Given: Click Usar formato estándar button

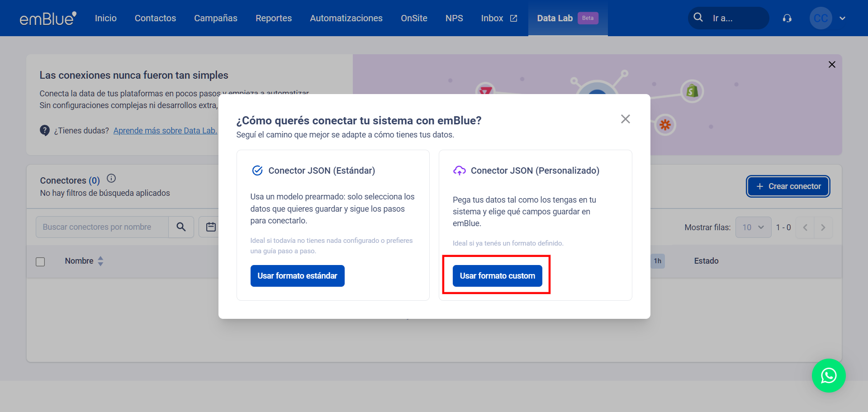Looking at the screenshot, I should coord(297,276).
